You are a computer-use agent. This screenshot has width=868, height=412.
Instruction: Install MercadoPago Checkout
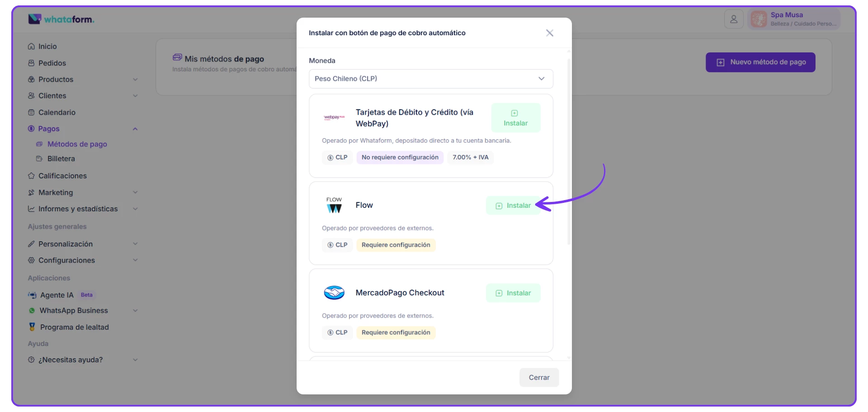coord(513,293)
